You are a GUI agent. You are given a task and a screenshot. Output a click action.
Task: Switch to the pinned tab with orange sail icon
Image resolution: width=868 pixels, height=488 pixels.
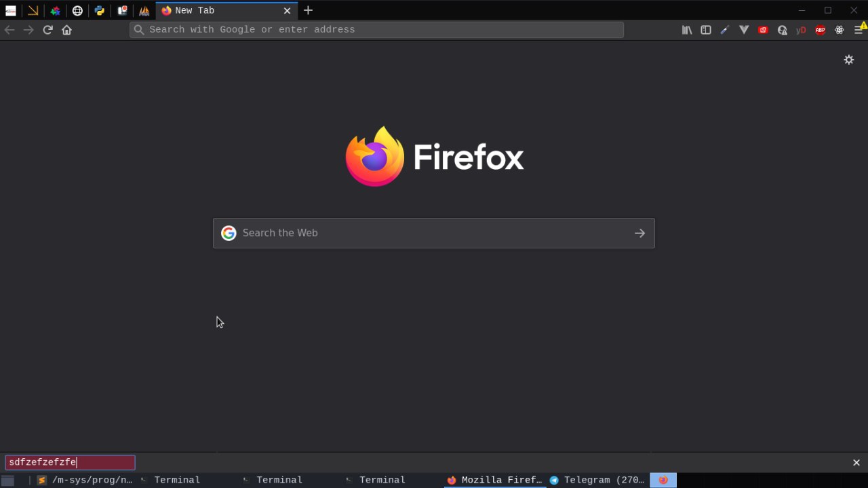coord(144,10)
